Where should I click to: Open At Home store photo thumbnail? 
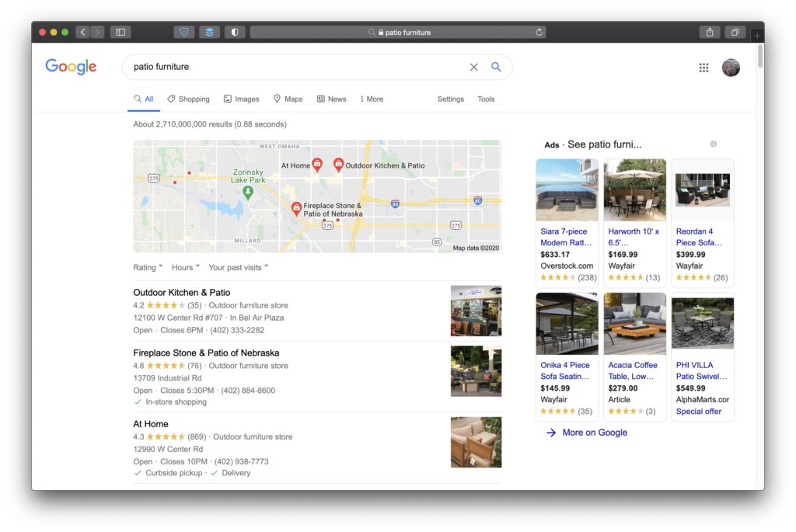coord(476,442)
